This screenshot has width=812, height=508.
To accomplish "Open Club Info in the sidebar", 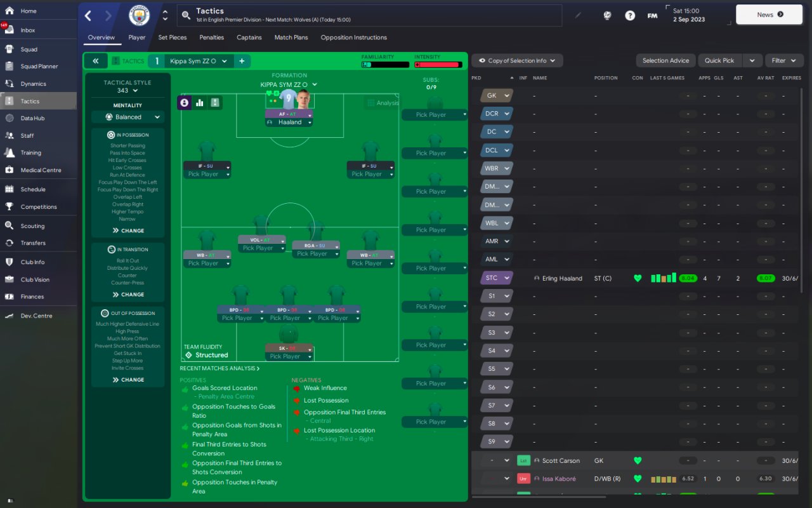I will [x=32, y=262].
